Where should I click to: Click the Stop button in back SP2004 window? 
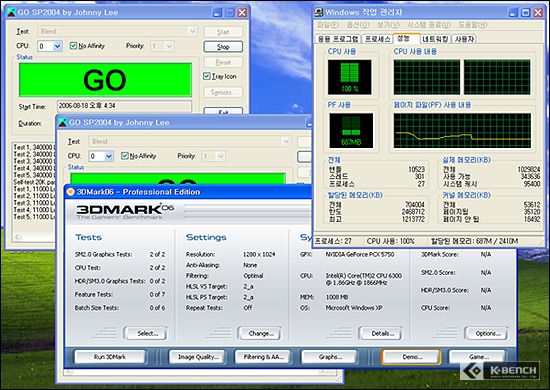(x=223, y=47)
